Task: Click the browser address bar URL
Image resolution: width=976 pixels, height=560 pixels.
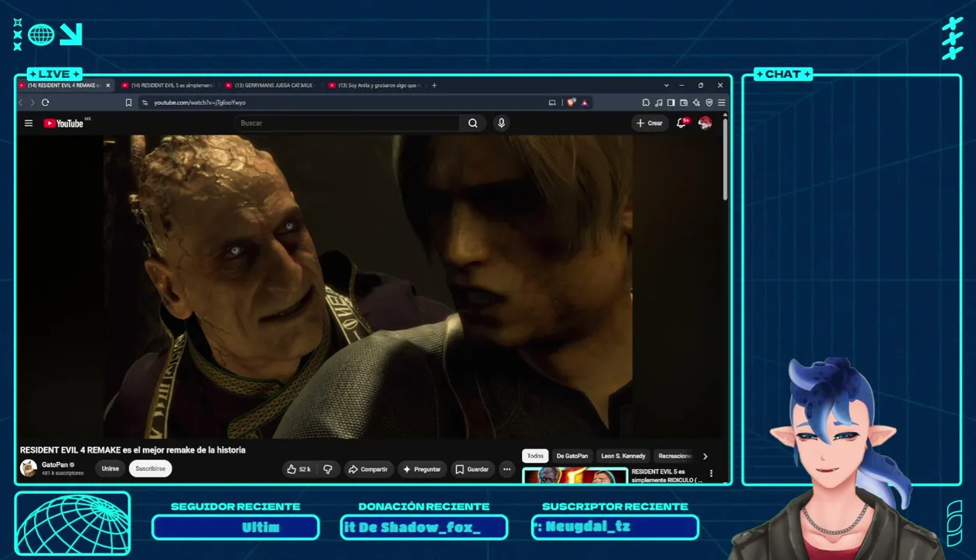Action: coord(200,102)
